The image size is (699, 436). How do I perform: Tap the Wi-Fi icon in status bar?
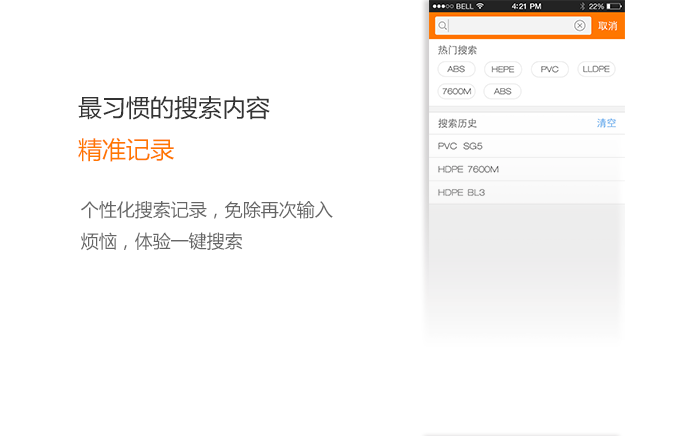tap(480, 6)
